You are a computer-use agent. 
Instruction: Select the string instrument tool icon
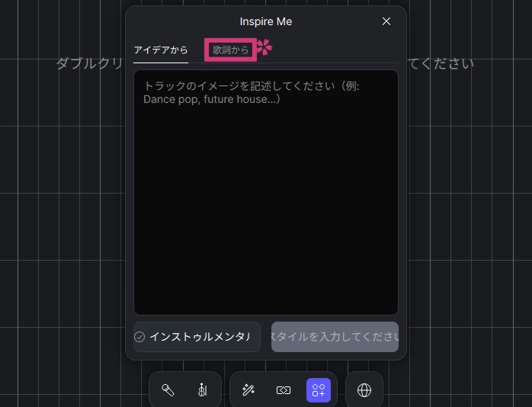click(x=202, y=390)
